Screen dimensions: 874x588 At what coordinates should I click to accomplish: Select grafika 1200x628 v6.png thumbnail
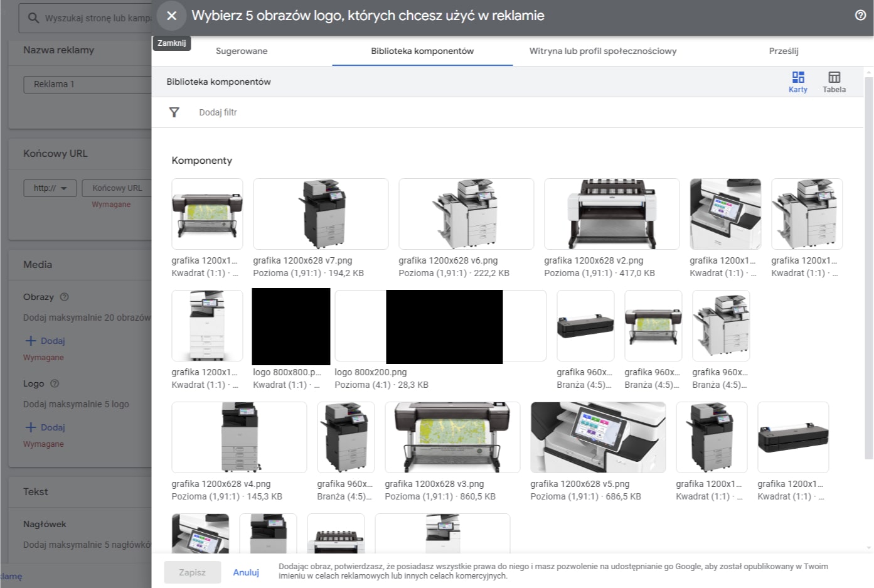point(466,214)
